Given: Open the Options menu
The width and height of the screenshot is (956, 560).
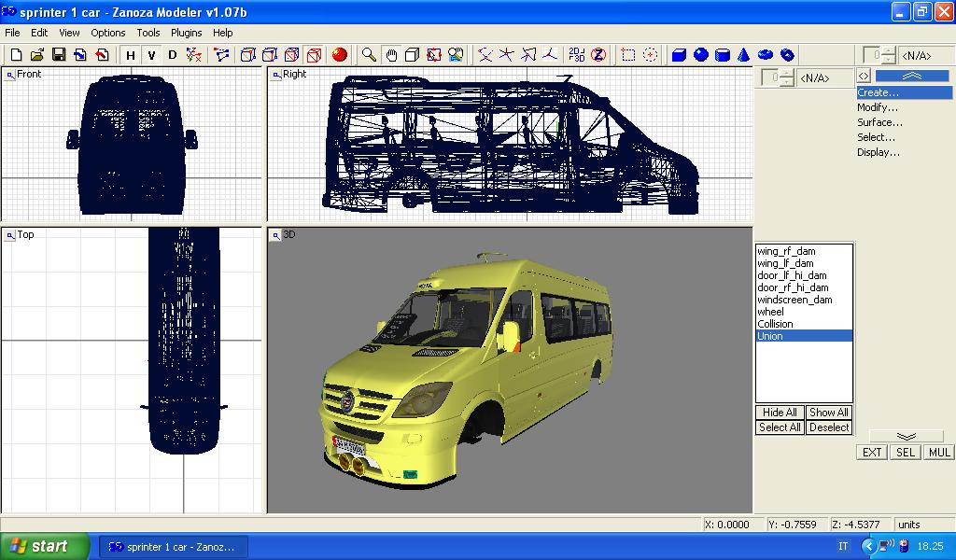Looking at the screenshot, I should (108, 33).
